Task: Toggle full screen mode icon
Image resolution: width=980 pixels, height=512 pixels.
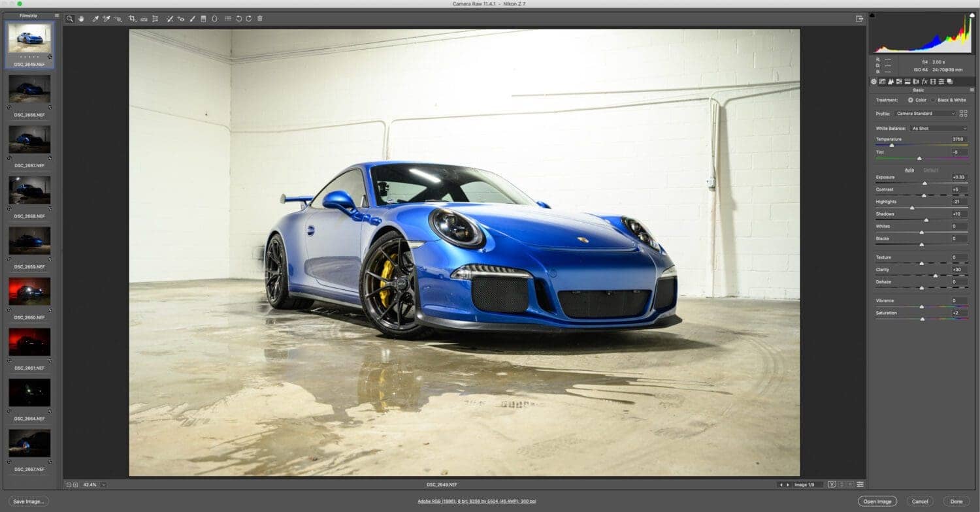Action: pyautogui.click(x=860, y=19)
